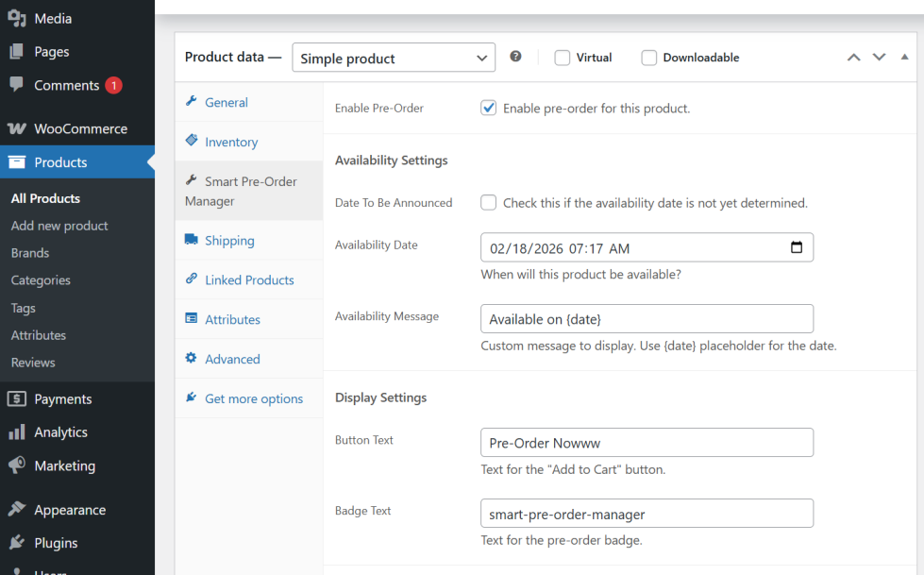The height and width of the screenshot is (575, 924).
Task: Click the help question mark icon
Action: pyautogui.click(x=515, y=57)
